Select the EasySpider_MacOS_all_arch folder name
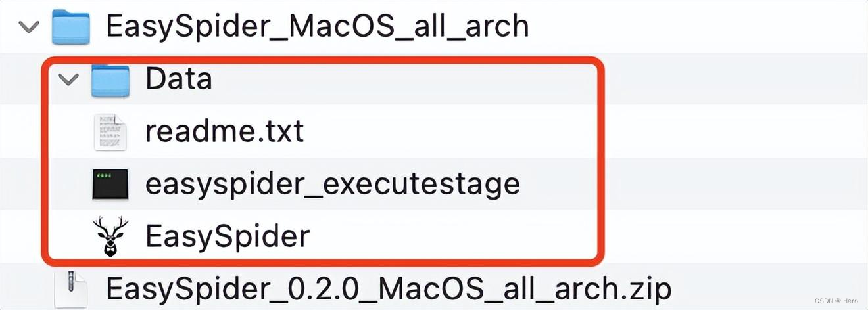 tap(317, 28)
